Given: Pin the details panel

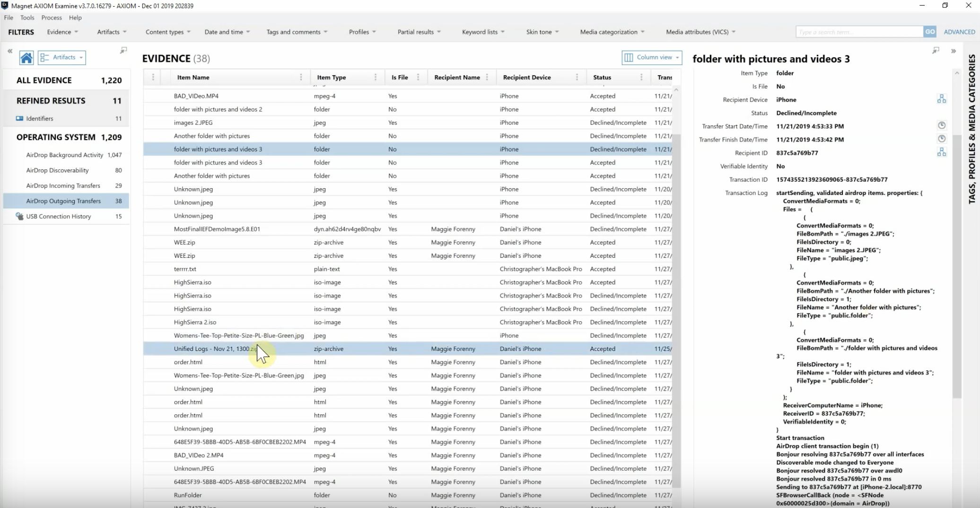Looking at the screenshot, I should click(x=936, y=50).
